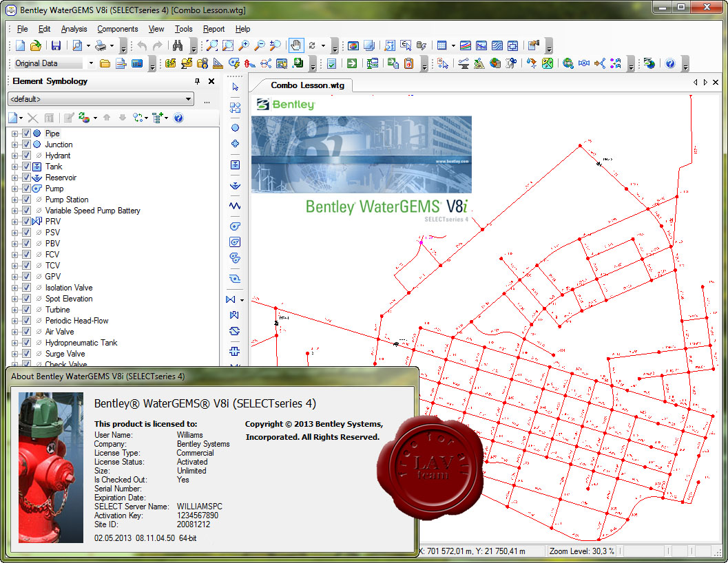This screenshot has width=728, height=563.
Task: Click the Bentley WaterGEMS splash image
Action: (x=361, y=155)
